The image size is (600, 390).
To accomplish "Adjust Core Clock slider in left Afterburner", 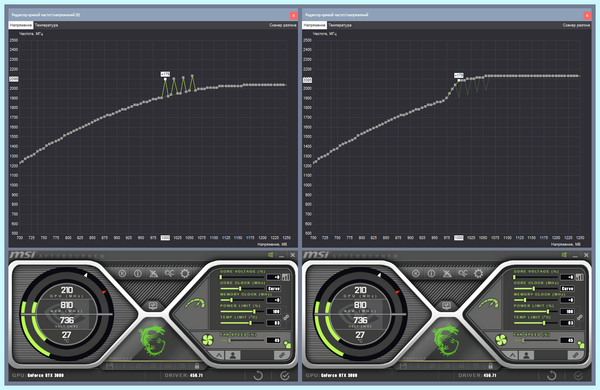I will pos(242,289).
